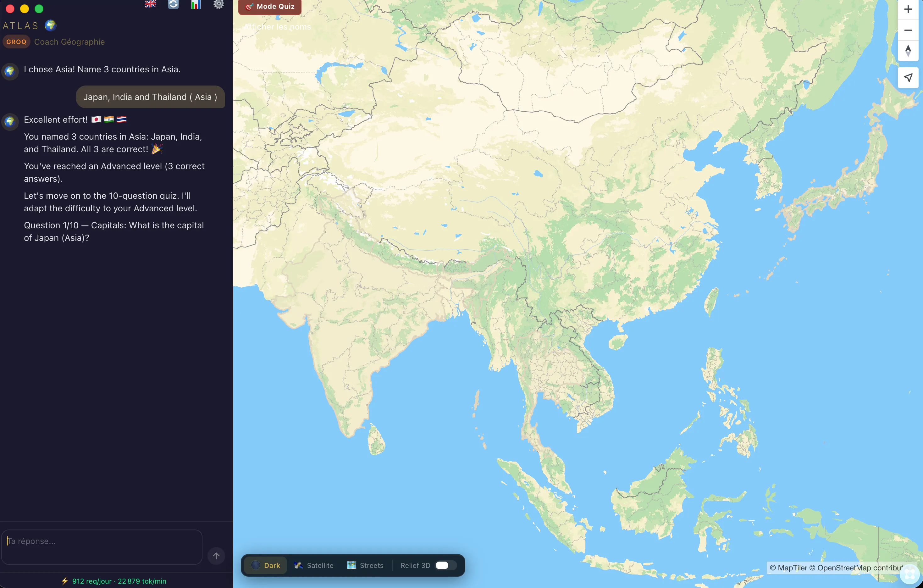923x588 pixels.
Task: Click the Mode Quiz button
Action: click(x=270, y=7)
